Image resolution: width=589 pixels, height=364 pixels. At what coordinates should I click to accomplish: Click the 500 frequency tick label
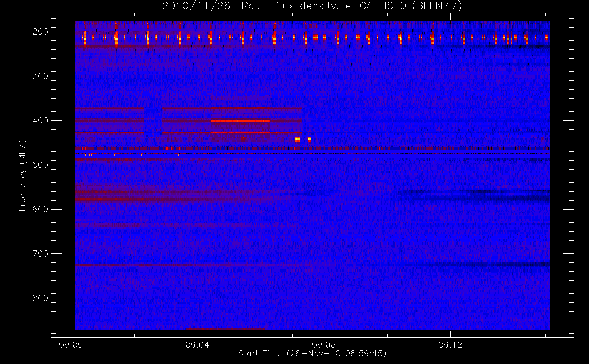tap(40, 165)
